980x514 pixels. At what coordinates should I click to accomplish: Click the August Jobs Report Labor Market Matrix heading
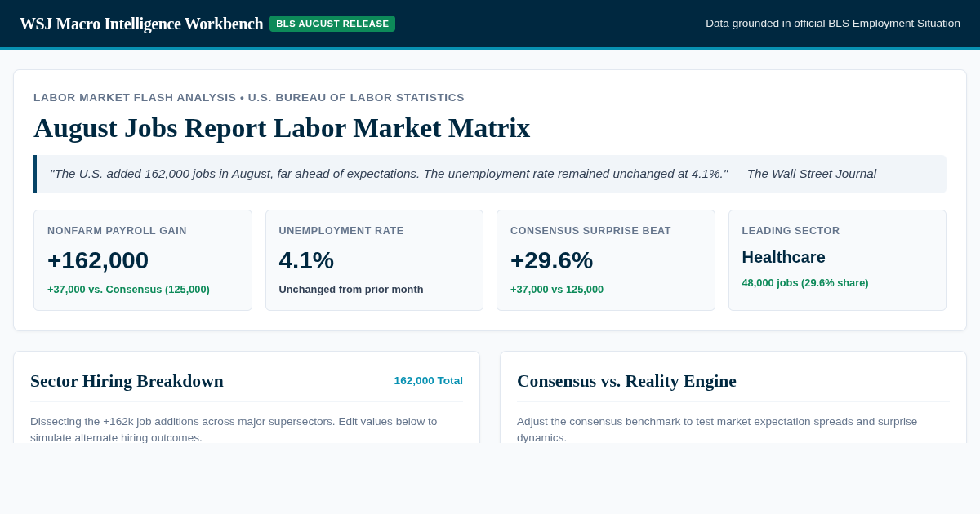pos(282,128)
